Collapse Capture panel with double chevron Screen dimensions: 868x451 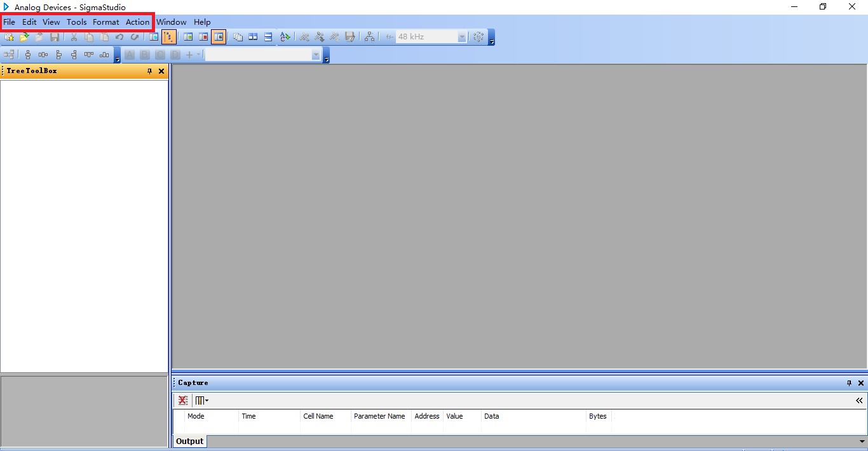(859, 400)
